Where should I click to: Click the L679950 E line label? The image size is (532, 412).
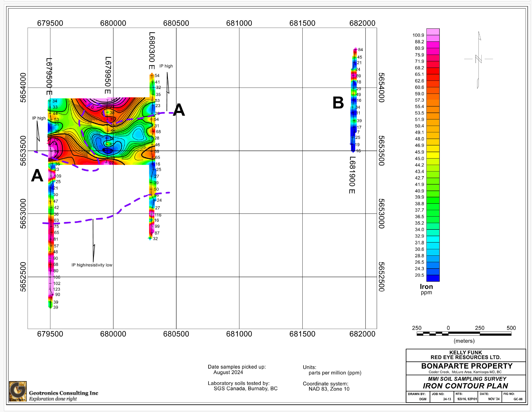click(108, 75)
